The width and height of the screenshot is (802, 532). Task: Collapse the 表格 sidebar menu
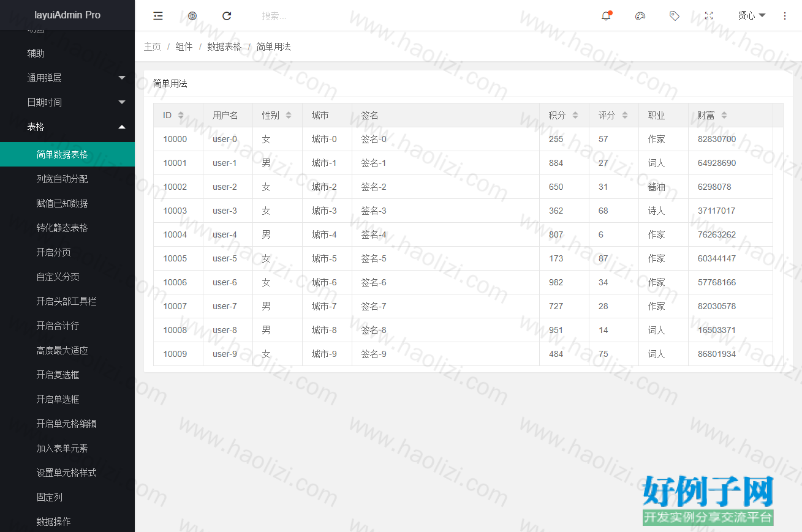(67, 127)
